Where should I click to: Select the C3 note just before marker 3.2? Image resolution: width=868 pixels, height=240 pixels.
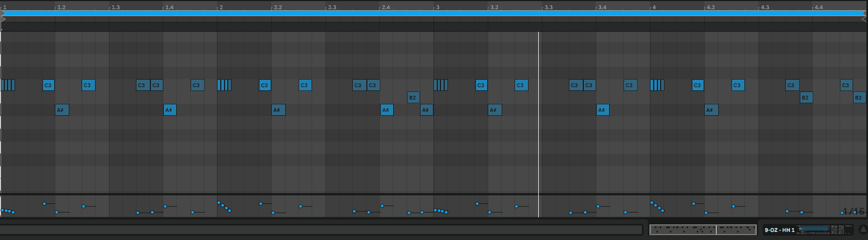point(481,85)
